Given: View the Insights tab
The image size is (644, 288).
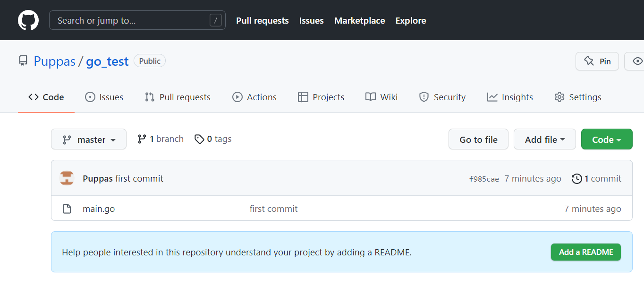Looking at the screenshot, I should pos(510,97).
